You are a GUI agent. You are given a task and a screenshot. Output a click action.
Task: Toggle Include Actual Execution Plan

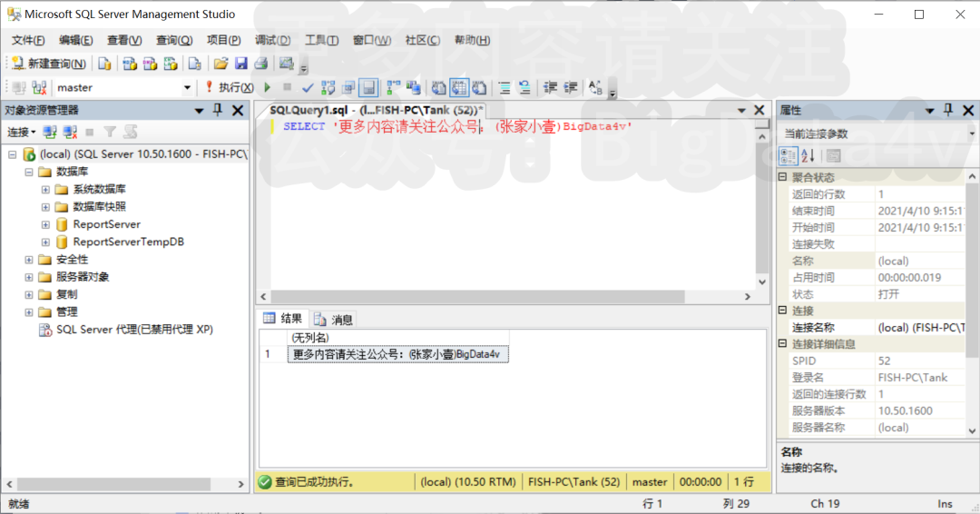393,87
